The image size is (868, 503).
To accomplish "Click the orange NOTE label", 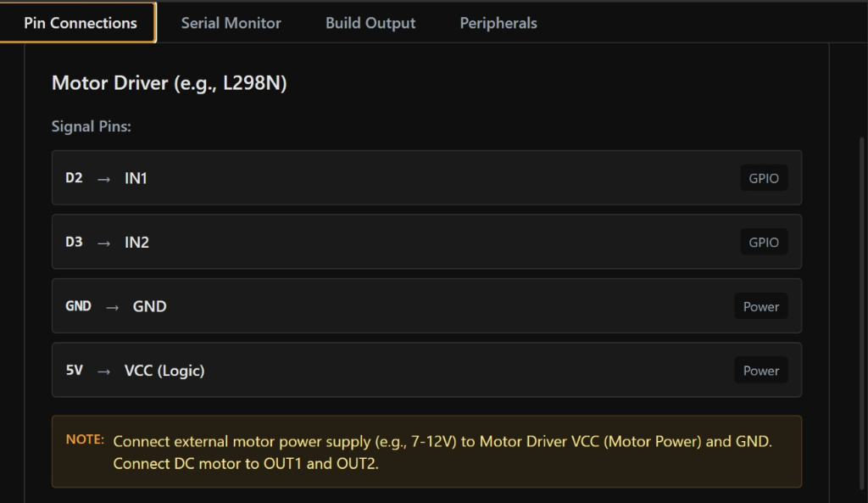I will point(85,440).
